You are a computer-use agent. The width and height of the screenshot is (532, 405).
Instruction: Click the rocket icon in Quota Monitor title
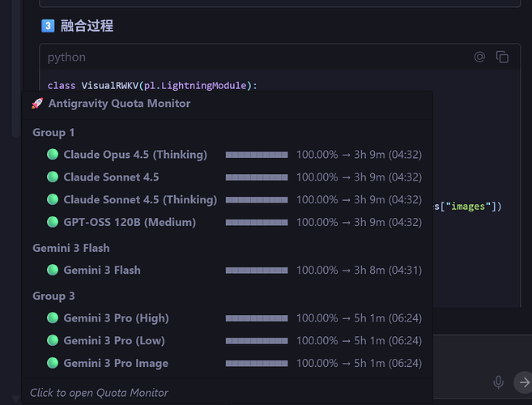(37, 103)
